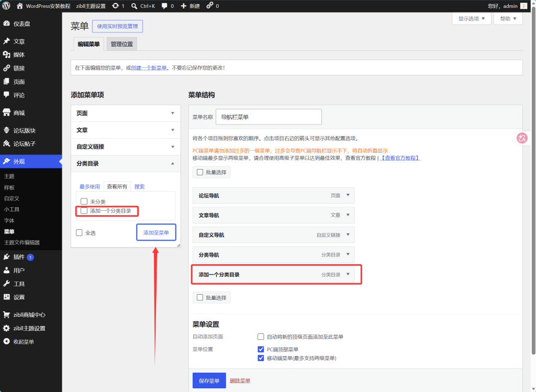Open 商城 store icon in sidebar

pyautogui.click(x=6, y=113)
